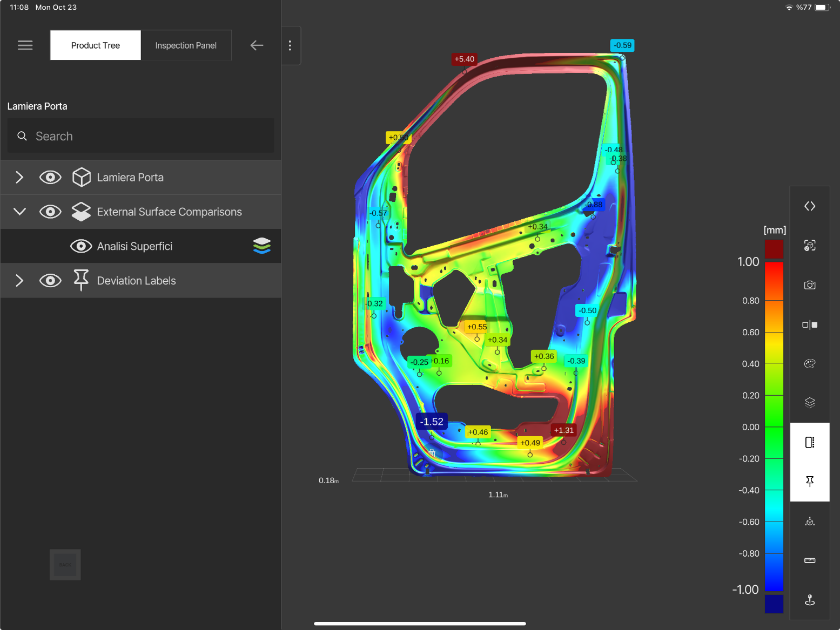840x630 pixels.
Task: Select the Analisi Superfici row
Action: 140,246
